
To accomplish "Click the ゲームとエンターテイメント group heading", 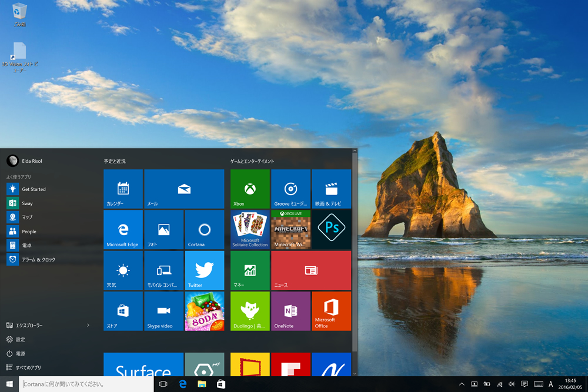I will [x=252, y=161].
